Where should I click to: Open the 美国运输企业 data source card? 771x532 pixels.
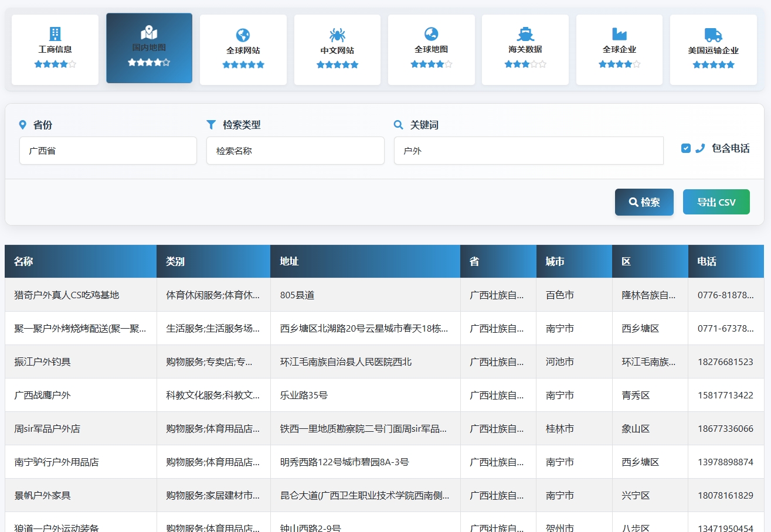click(x=714, y=50)
